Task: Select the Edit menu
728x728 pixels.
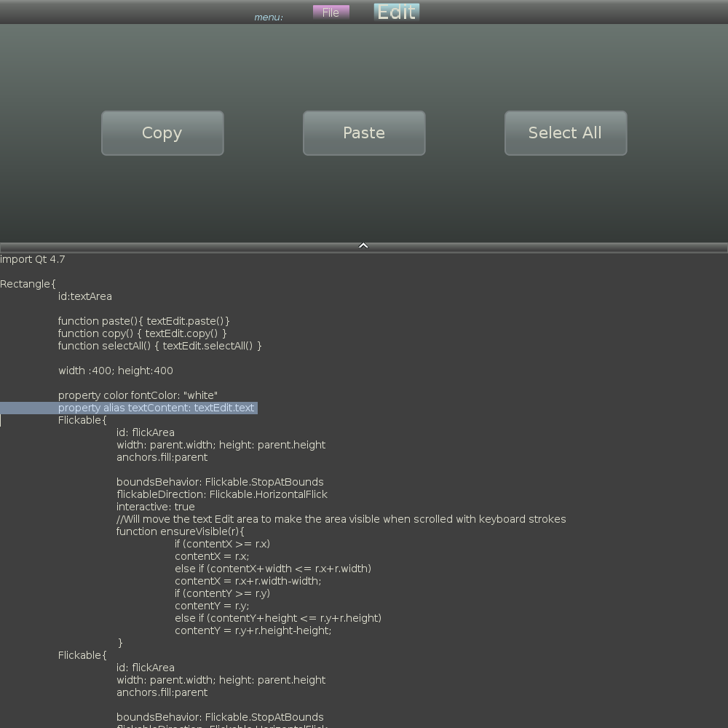Action: point(397,12)
